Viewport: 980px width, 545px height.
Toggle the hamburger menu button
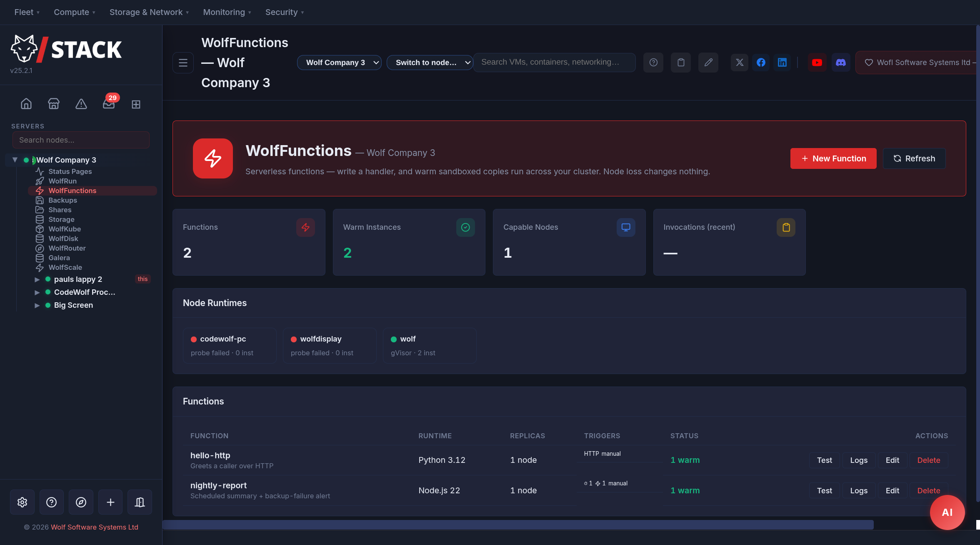183,63
